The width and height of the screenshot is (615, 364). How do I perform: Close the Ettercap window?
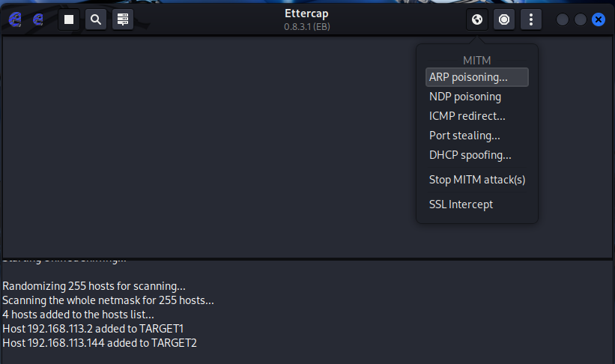[x=599, y=19]
